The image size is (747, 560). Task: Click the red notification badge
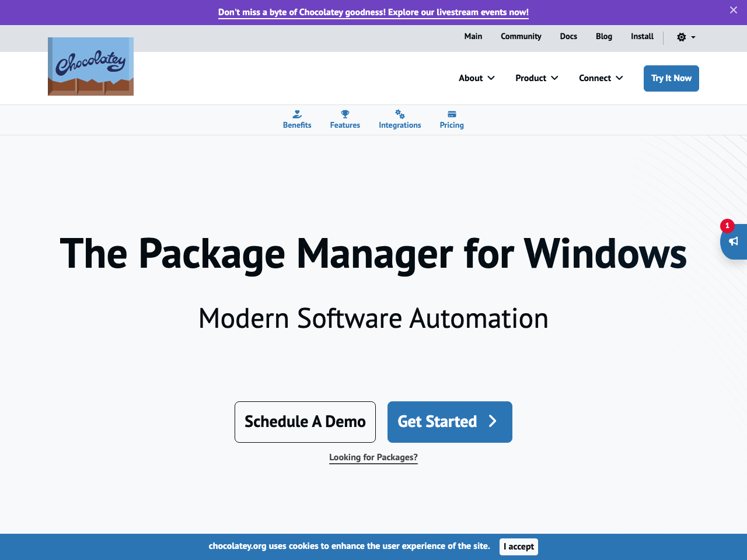coord(727,226)
